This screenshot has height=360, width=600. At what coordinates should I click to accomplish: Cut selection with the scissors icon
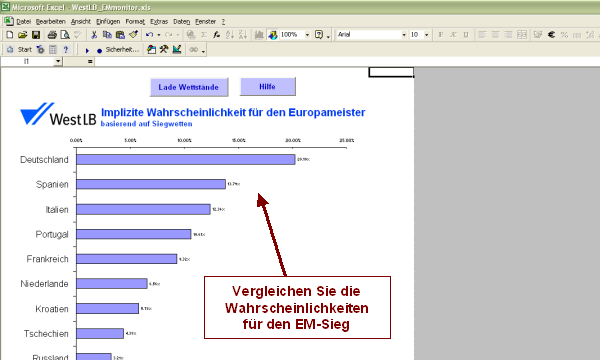pyautogui.click(x=94, y=35)
